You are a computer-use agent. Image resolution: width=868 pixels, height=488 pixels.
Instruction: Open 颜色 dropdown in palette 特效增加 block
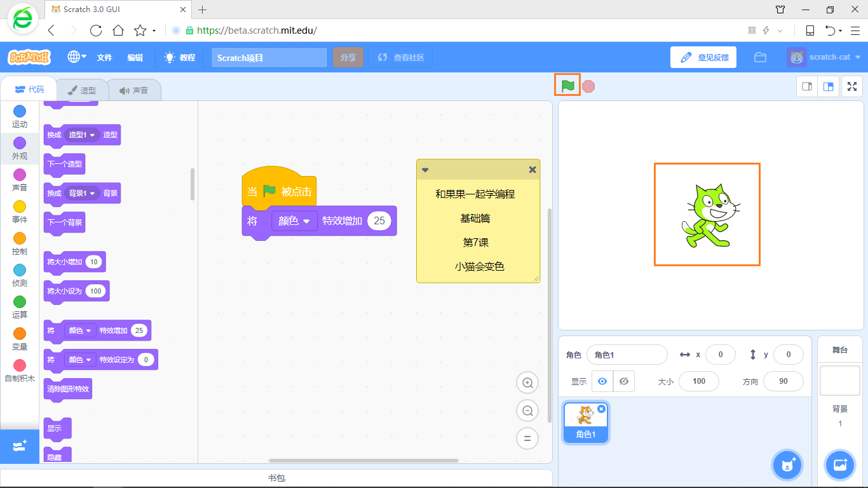pos(80,330)
